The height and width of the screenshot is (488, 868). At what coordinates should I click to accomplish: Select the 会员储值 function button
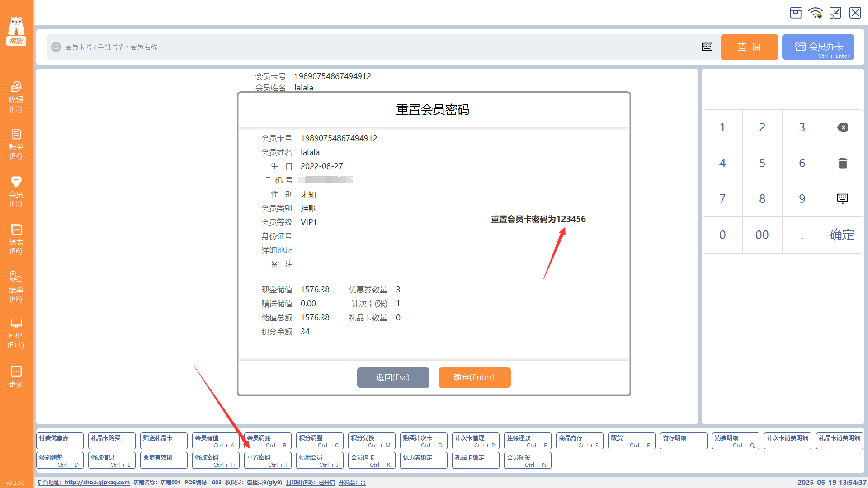[x=216, y=441]
